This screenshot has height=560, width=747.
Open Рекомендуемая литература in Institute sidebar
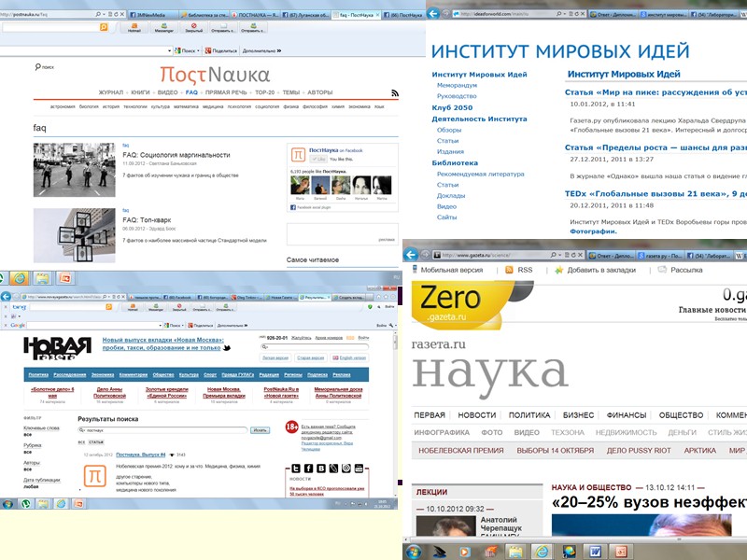coord(480,174)
